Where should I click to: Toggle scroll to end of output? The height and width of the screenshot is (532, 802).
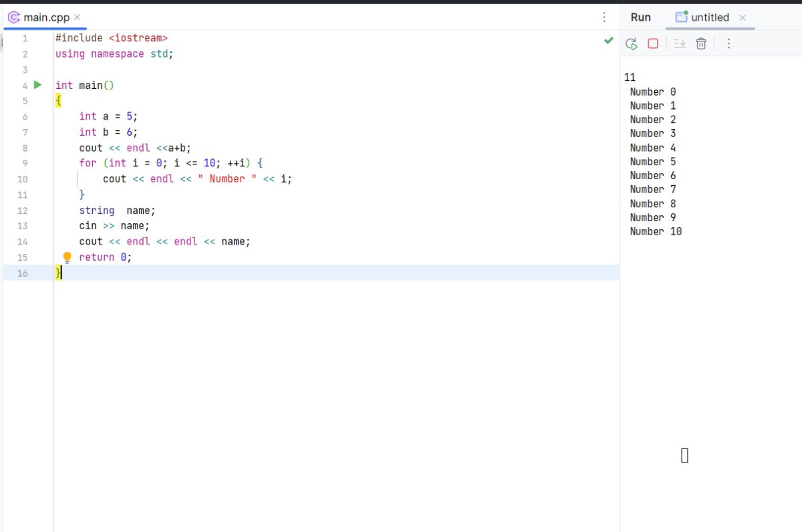(x=680, y=43)
